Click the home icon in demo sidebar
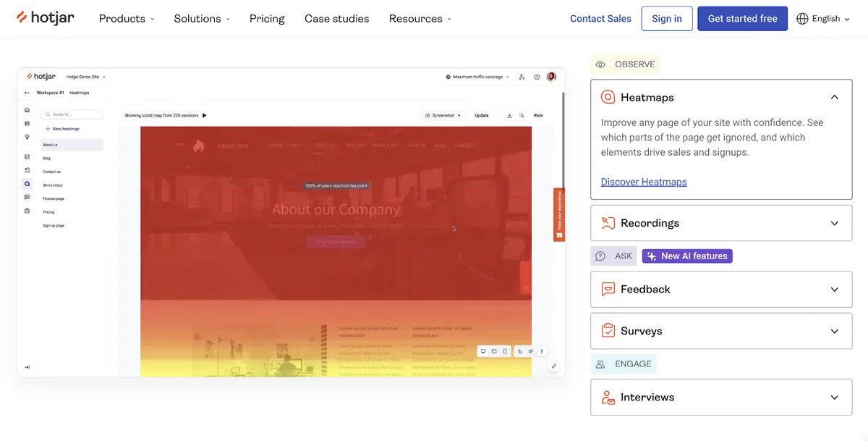 pyautogui.click(x=27, y=110)
